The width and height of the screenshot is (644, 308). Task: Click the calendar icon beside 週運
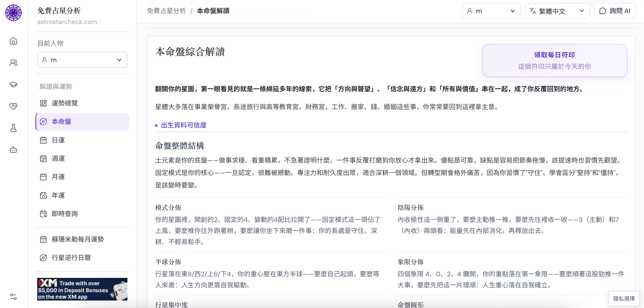[x=43, y=159]
